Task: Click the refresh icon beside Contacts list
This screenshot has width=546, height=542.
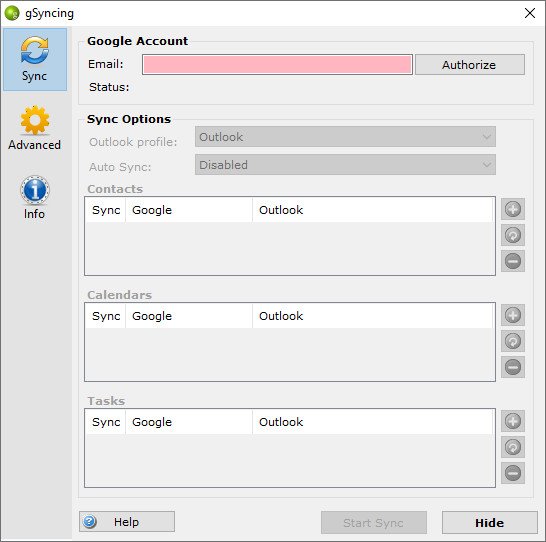Action: (x=513, y=235)
